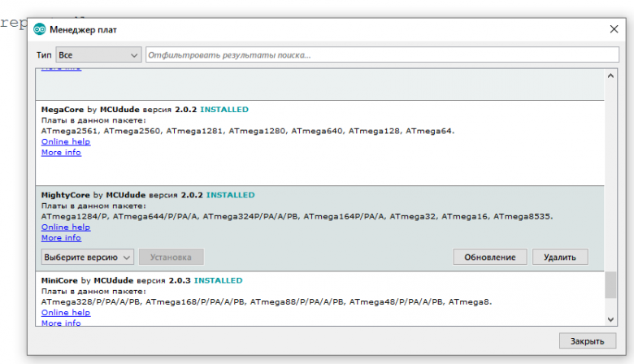Open Online help link for MegaCore
This screenshot has height=364, width=634.
(x=66, y=142)
